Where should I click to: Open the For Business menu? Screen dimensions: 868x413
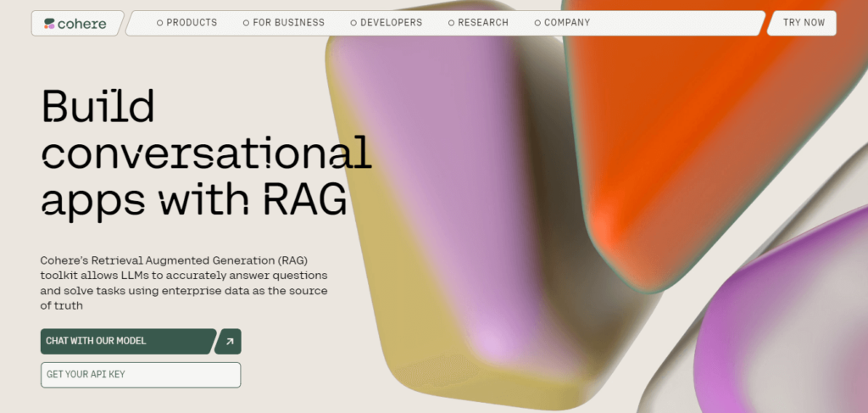coord(284,23)
